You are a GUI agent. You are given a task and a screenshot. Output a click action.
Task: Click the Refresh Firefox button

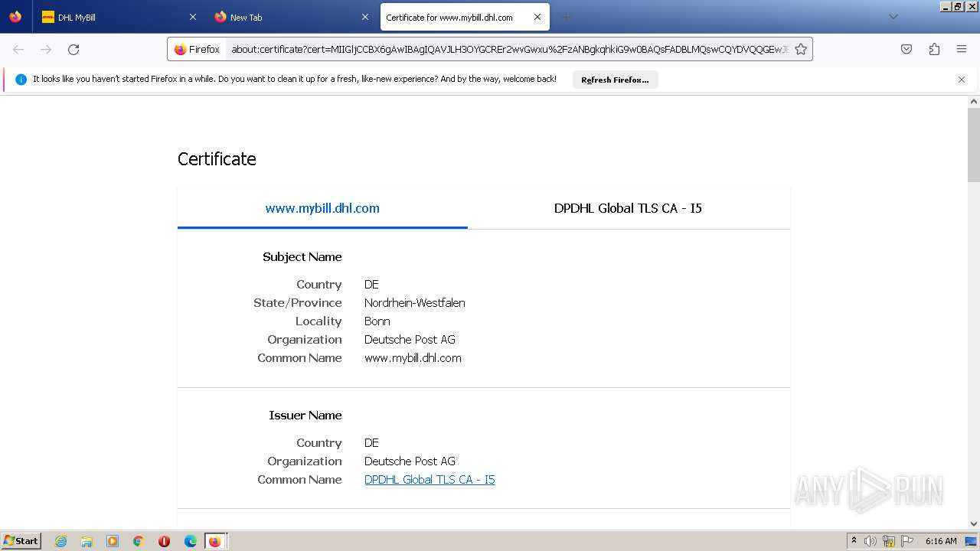tap(615, 80)
